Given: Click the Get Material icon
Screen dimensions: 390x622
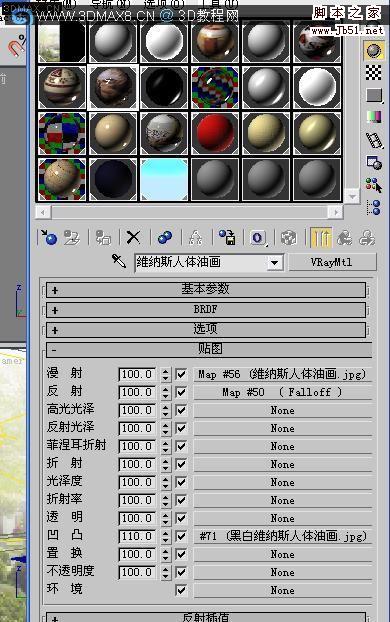Looking at the screenshot, I should point(49,238).
